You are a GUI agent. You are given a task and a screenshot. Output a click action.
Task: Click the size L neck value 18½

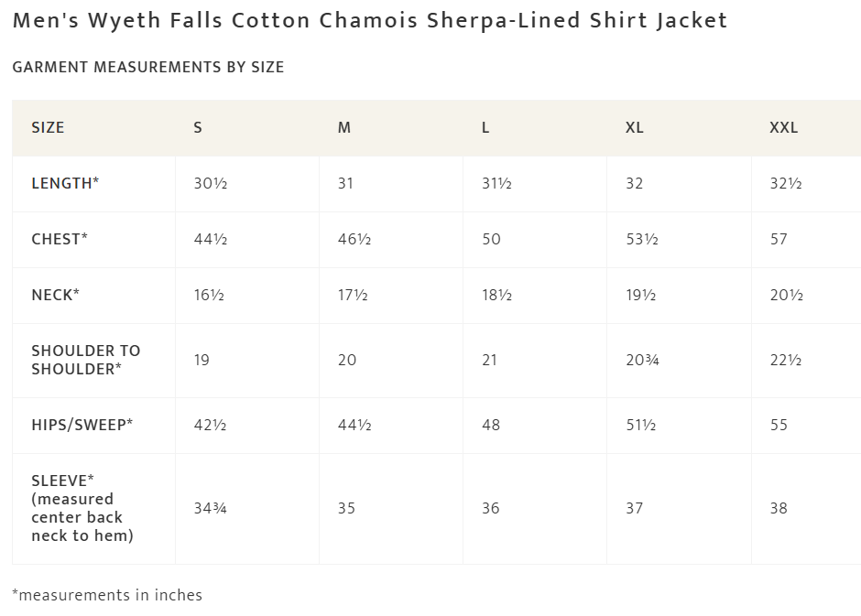[x=496, y=295]
